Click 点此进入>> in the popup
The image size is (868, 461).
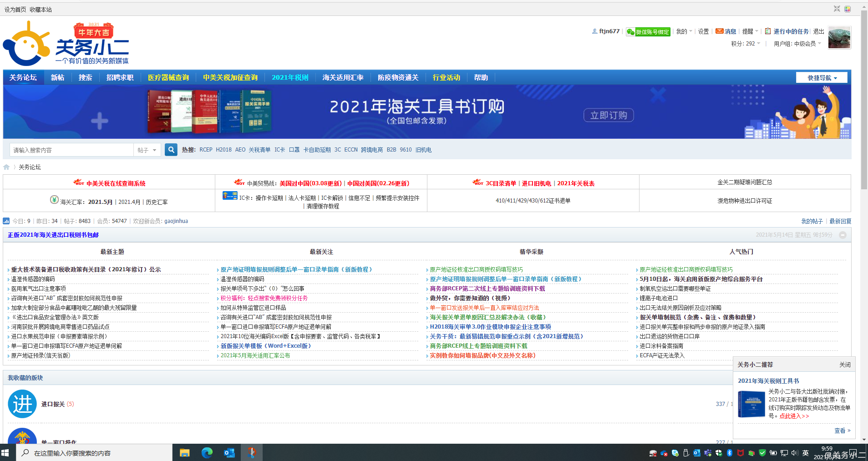point(794,416)
